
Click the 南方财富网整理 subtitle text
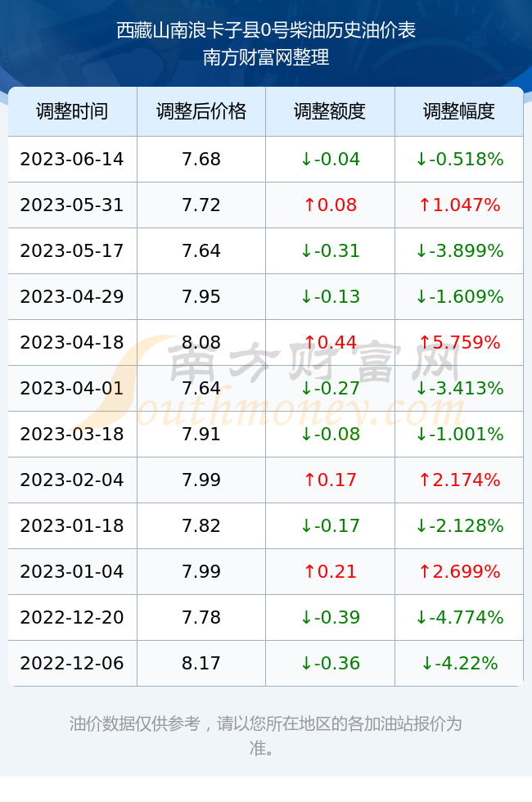266,57
